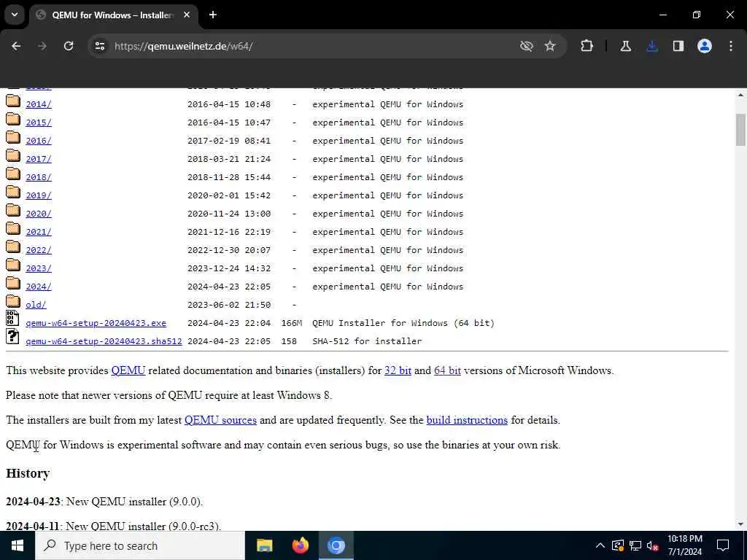Open the Windows Start menu
The height and width of the screenshot is (560, 747).
coord(18,545)
